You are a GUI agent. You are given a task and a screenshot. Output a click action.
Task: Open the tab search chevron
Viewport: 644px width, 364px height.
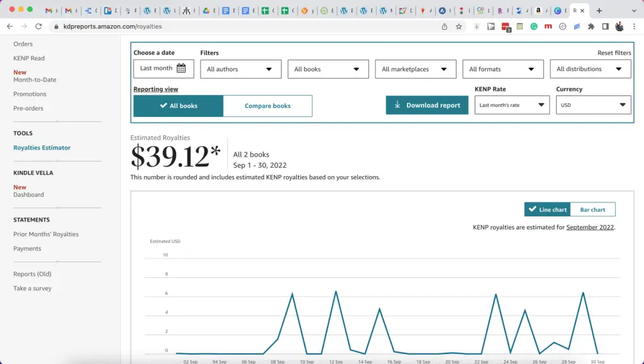pyautogui.click(x=634, y=11)
